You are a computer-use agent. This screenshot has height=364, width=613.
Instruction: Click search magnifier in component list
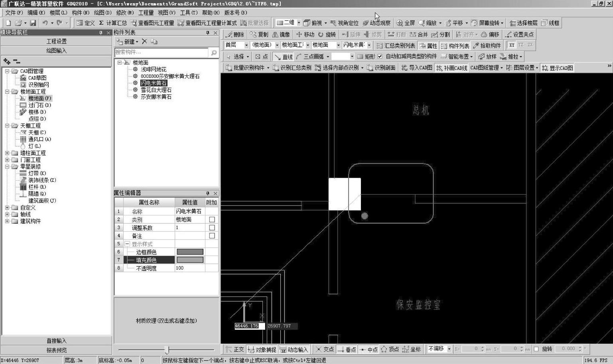(x=214, y=52)
